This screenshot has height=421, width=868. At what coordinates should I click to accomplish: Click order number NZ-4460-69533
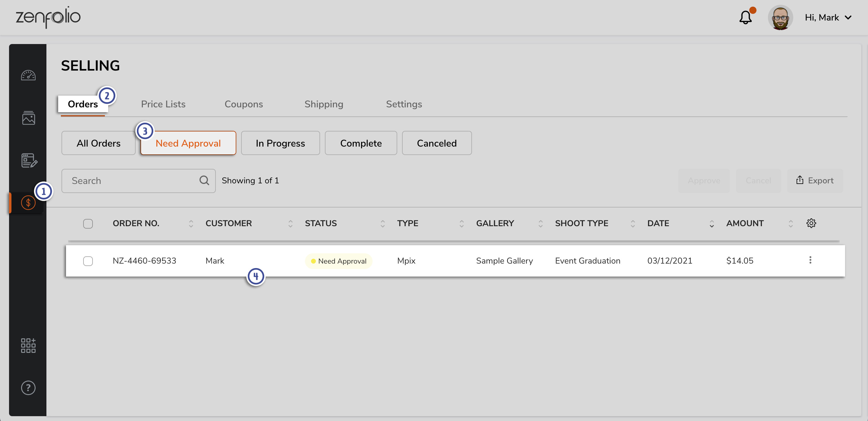pyautogui.click(x=144, y=261)
